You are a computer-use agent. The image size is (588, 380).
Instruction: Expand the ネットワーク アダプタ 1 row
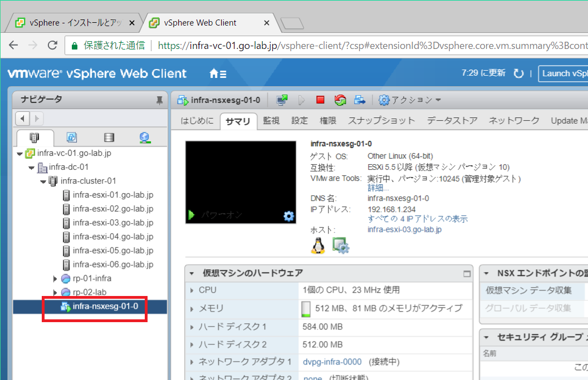click(x=192, y=362)
